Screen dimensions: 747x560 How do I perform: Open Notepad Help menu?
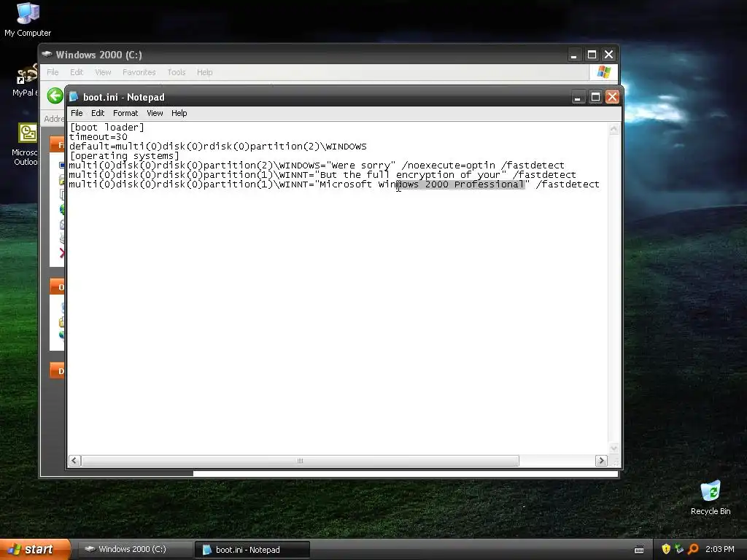pos(179,113)
